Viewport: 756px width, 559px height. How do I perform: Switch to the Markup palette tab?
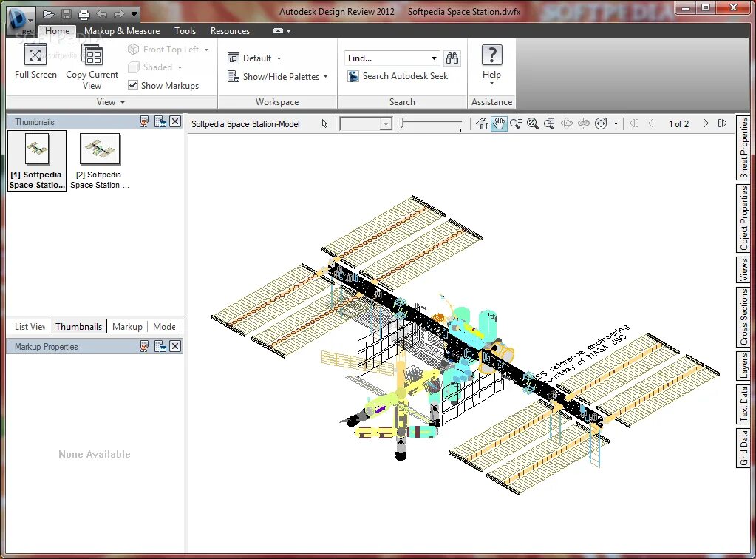127,327
